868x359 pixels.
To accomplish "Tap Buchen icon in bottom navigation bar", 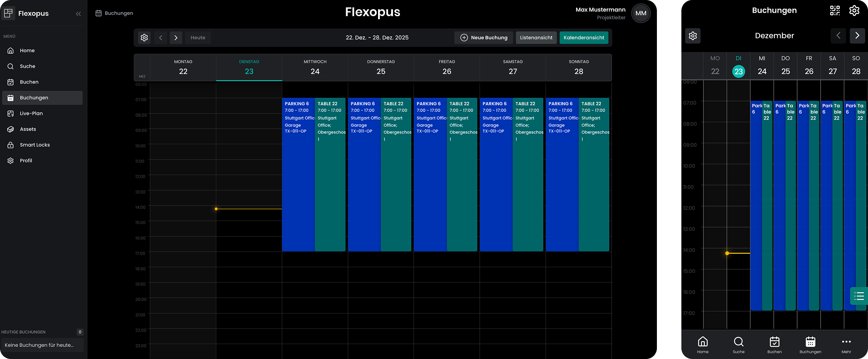I will (x=774, y=344).
